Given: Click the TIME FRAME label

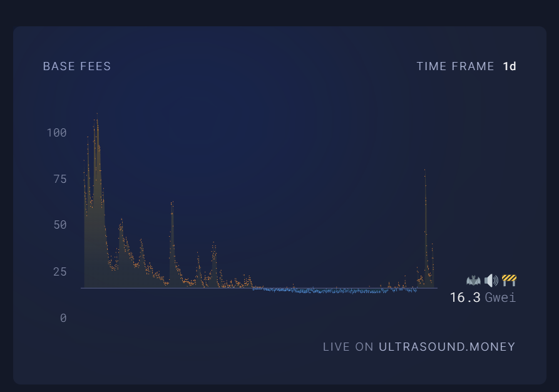Looking at the screenshot, I should pyautogui.click(x=455, y=66).
